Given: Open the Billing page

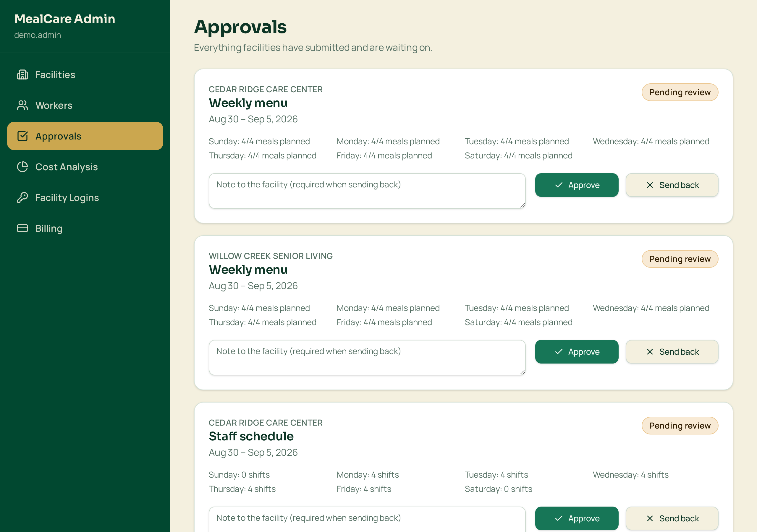Looking at the screenshot, I should pos(85,228).
